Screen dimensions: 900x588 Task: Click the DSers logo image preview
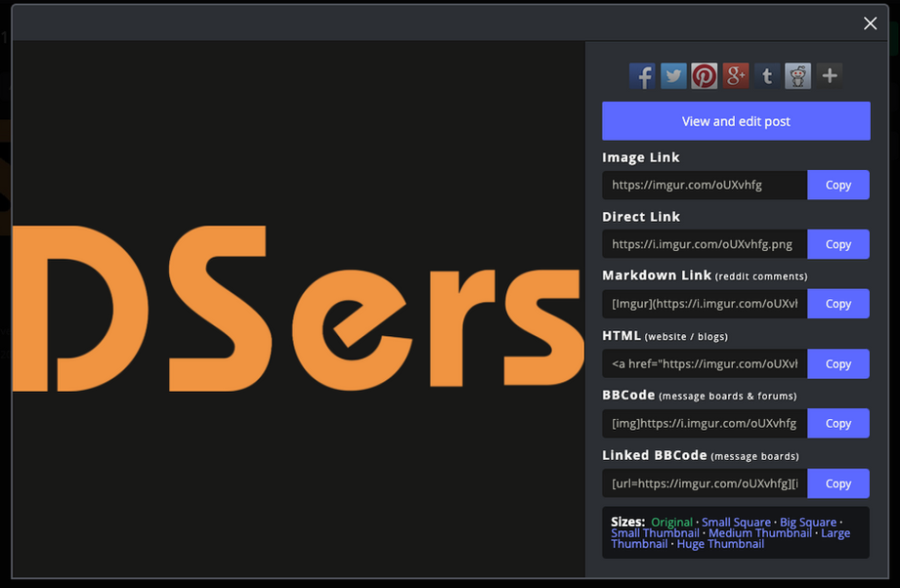[298, 309]
